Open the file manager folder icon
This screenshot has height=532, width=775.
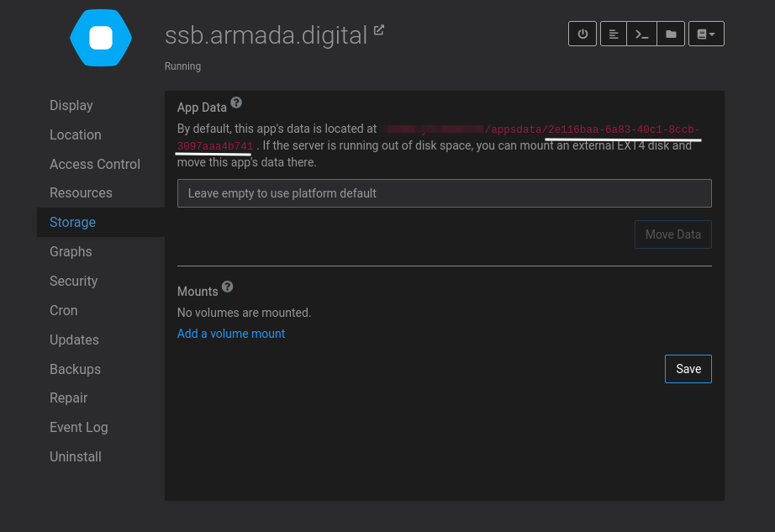[x=671, y=34]
